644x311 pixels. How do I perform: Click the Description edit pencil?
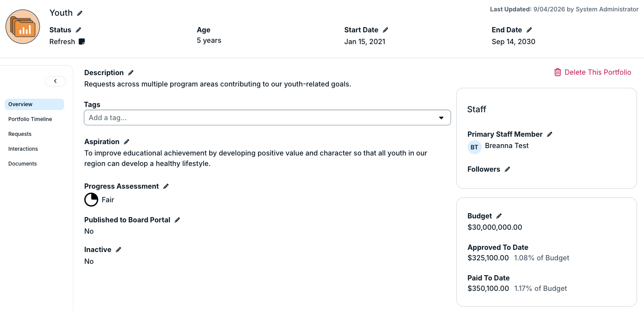tap(131, 73)
